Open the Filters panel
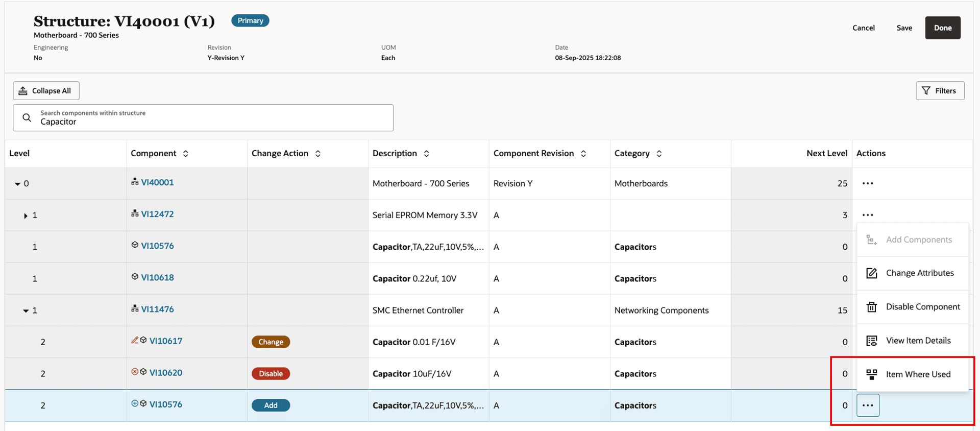 point(940,91)
